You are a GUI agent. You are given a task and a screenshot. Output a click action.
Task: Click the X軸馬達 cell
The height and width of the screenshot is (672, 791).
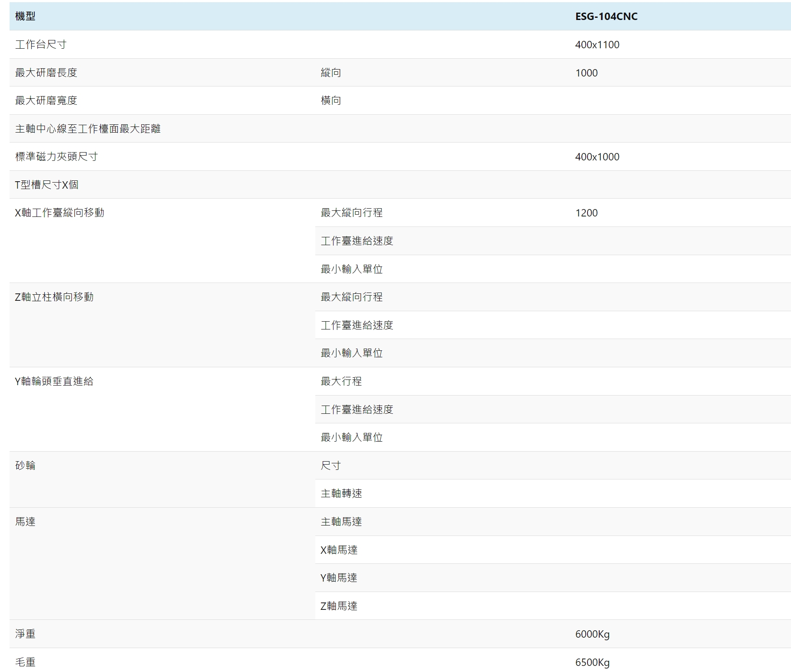[339, 550]
